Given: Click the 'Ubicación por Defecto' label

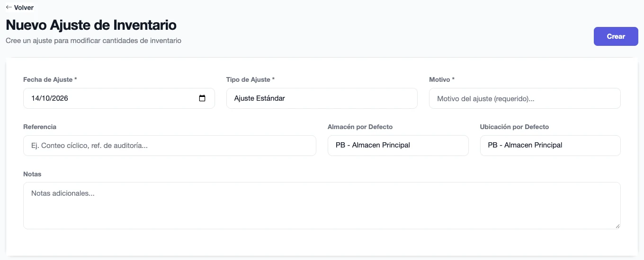Looking at the screenshot, I should (x=514, y=127).
